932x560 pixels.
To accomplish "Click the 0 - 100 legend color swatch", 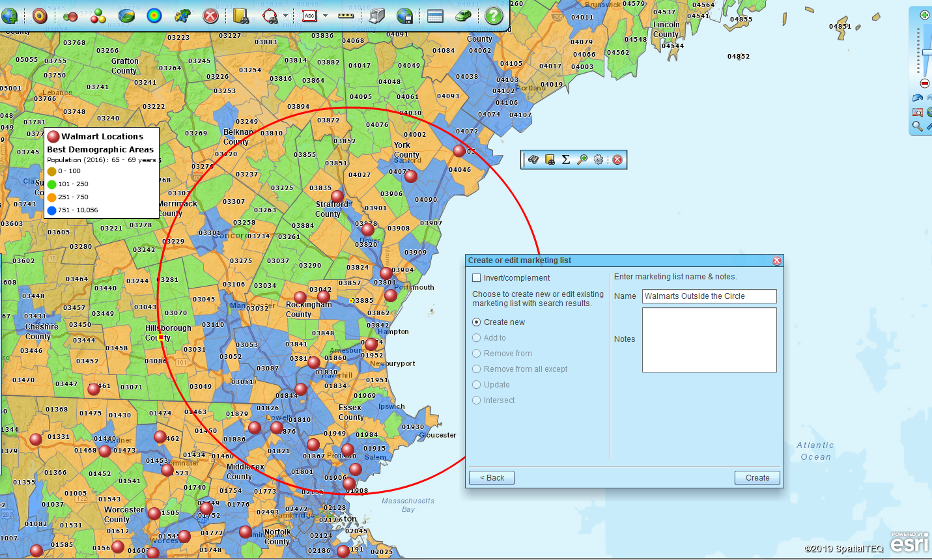I will point(51,171).
